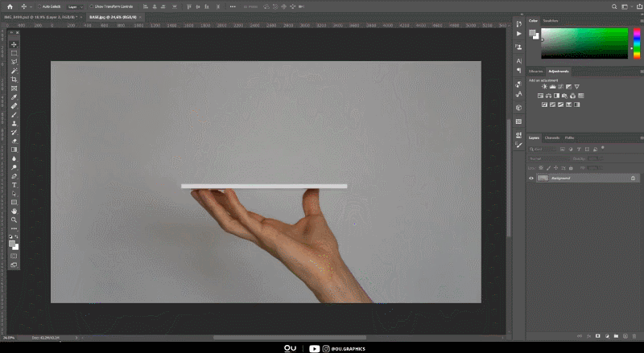Hide the Background layer with eye icon
Viewport: 644px width, 353px height.
coord(531,178)
